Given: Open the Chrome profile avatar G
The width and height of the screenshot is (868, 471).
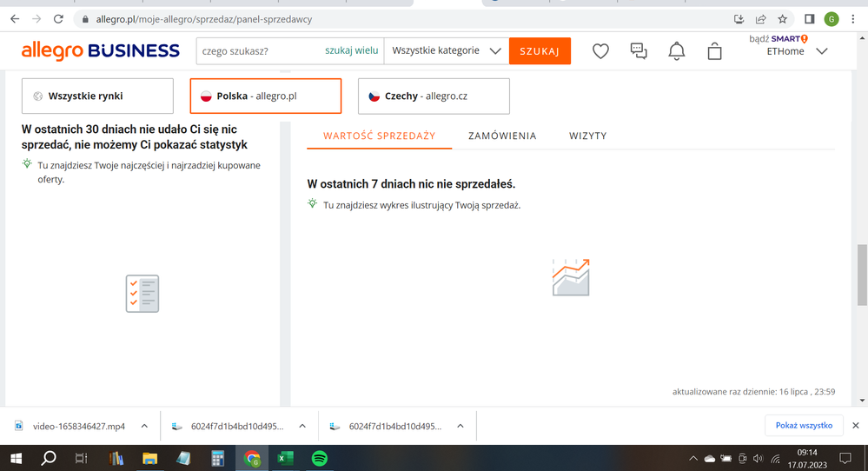Looking at the screenshot, I should point(831,19).
